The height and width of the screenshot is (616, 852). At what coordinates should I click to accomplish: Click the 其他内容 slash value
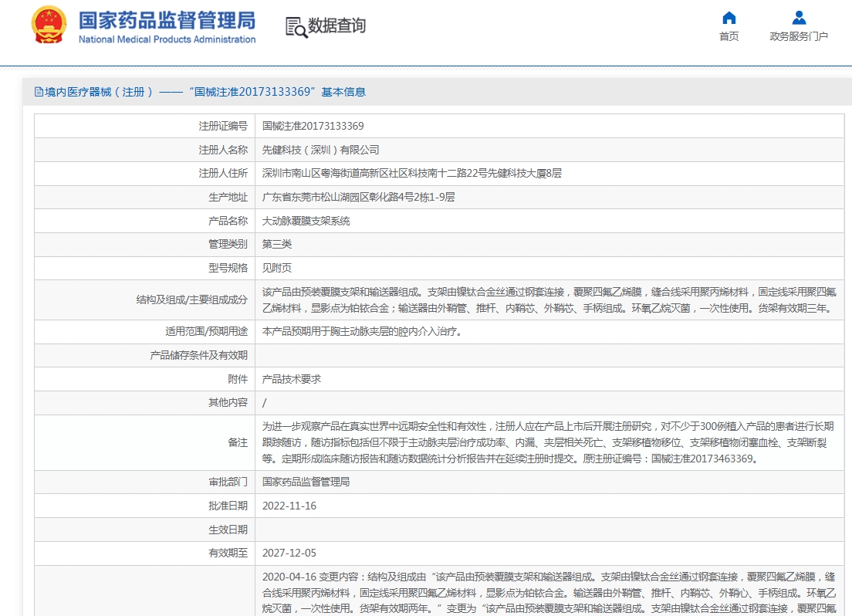click(x=265, y=403)
